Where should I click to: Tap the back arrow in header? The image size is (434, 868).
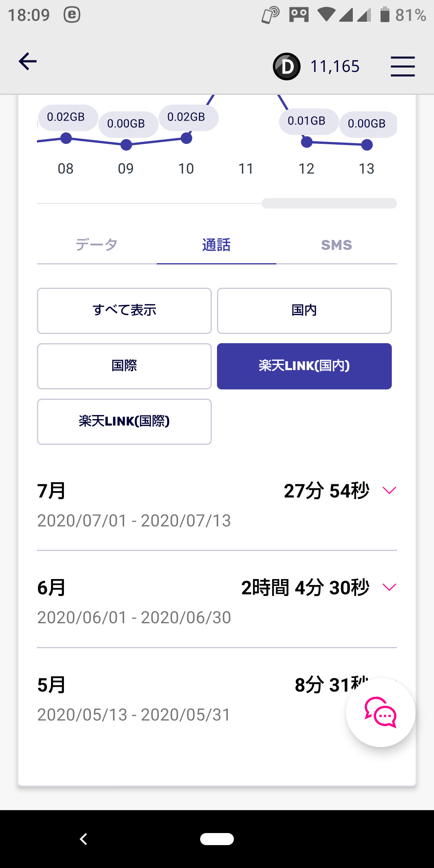(x=28, y=61)
